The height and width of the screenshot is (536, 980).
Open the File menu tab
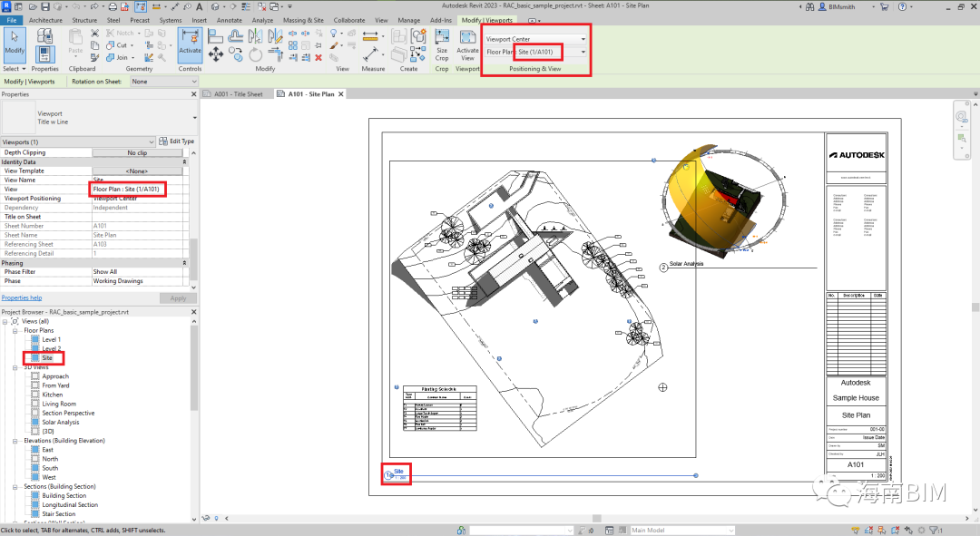pos(11,20)
